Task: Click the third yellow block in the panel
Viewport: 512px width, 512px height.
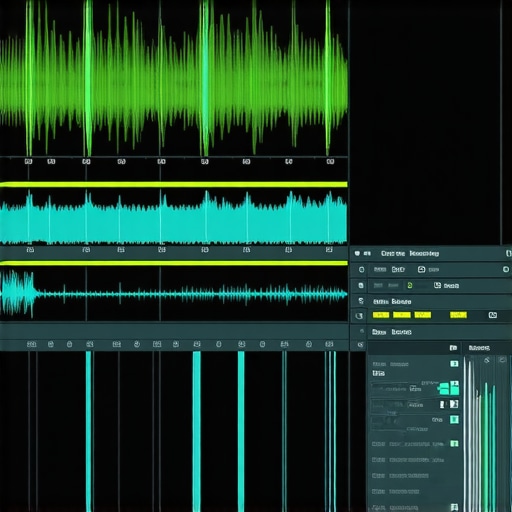Action: coord(423,315)
